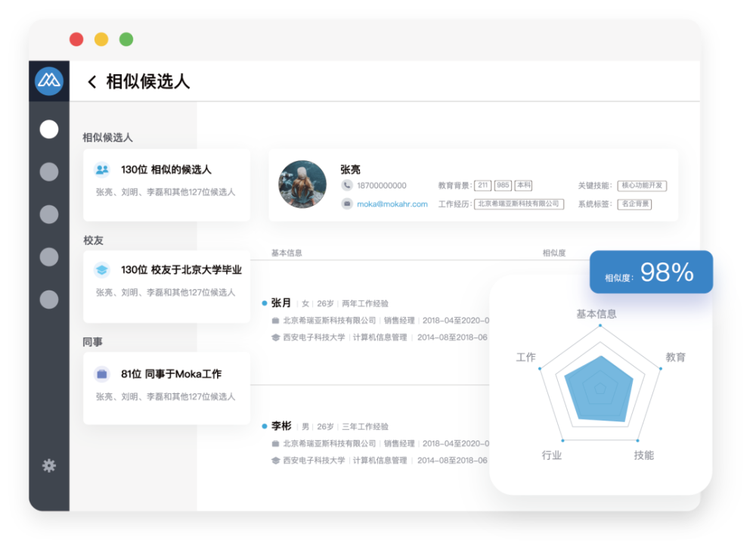Click the mail icon beside moka@mokahr.com
This screenshot has width=756, height=553.
347,203
